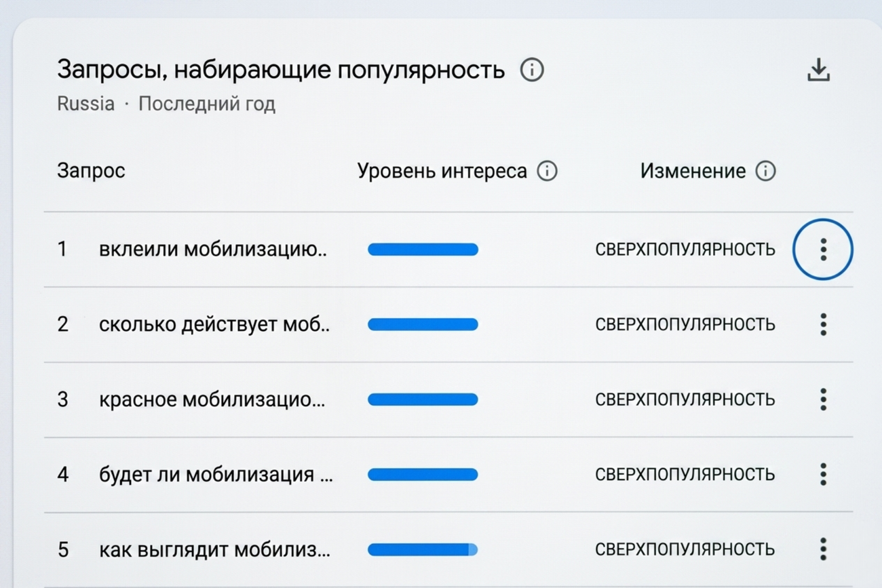This screenshot has width=882, height=588.
Task: Click interest bar for будет ли мобилизация row
Action: (423, 474)
